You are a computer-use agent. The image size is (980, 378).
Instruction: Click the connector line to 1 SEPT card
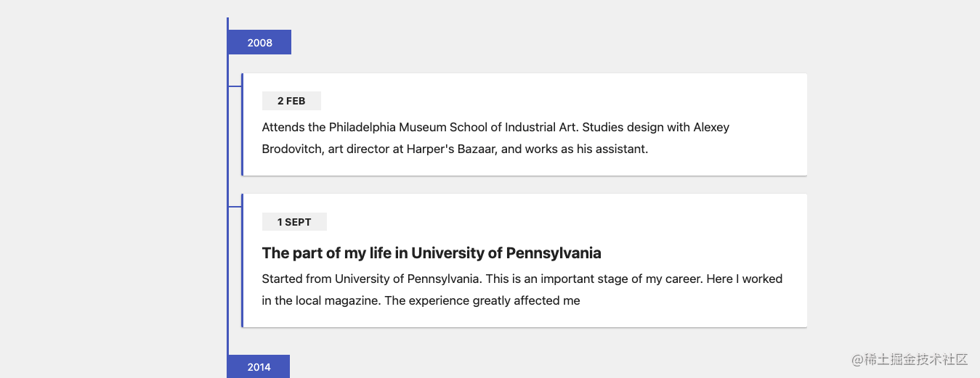[x=235, y=207]
